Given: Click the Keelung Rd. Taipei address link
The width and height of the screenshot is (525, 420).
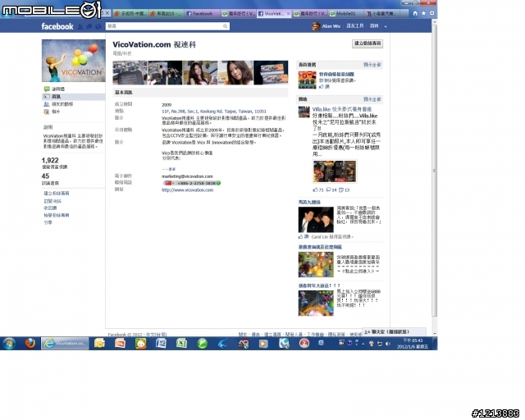Looking at the screenshot, I should pyautogui.click(x=214, y=112).
